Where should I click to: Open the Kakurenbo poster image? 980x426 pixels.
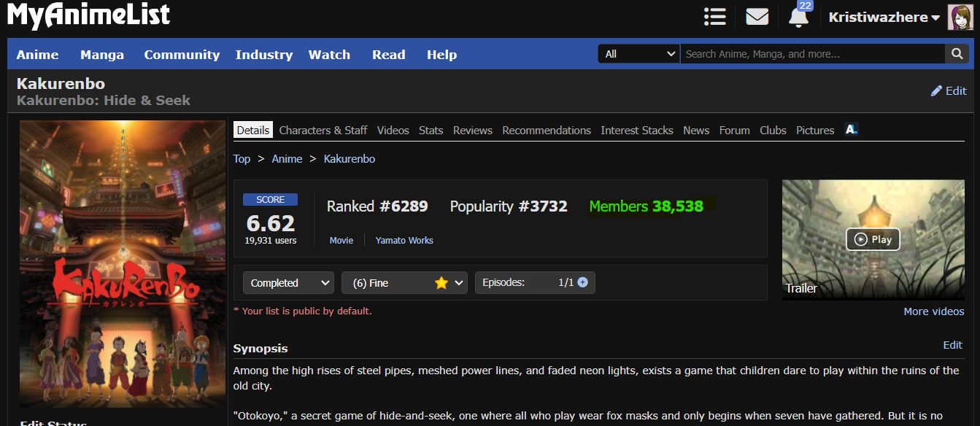click(123, 264)
